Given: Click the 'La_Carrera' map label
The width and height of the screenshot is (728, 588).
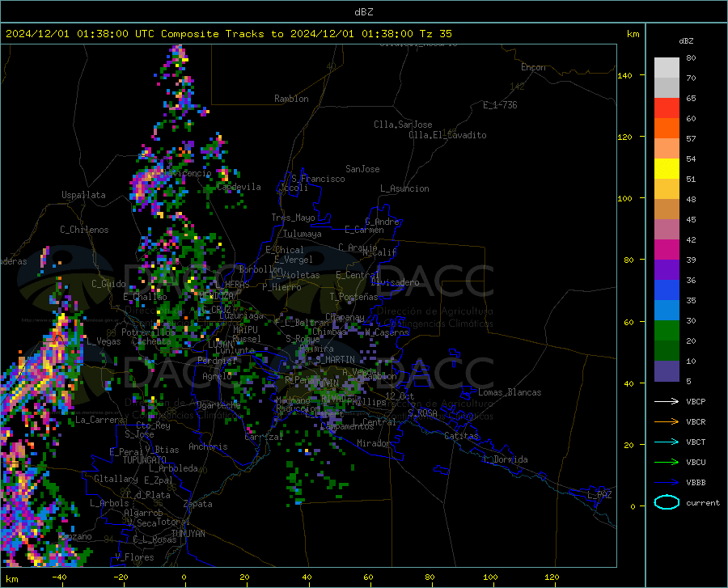Looking at the screenshot, I should click(99, 420).
